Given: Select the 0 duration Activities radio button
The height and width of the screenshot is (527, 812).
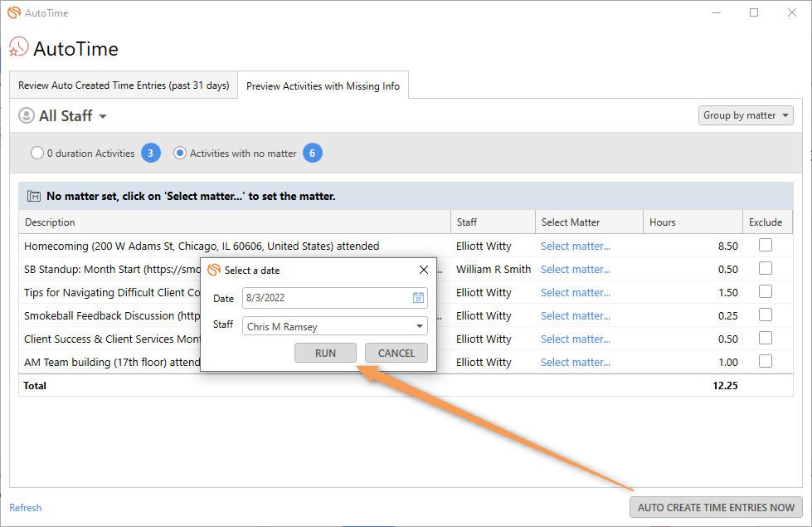Looking at the screenshot, I should point(37,153).
